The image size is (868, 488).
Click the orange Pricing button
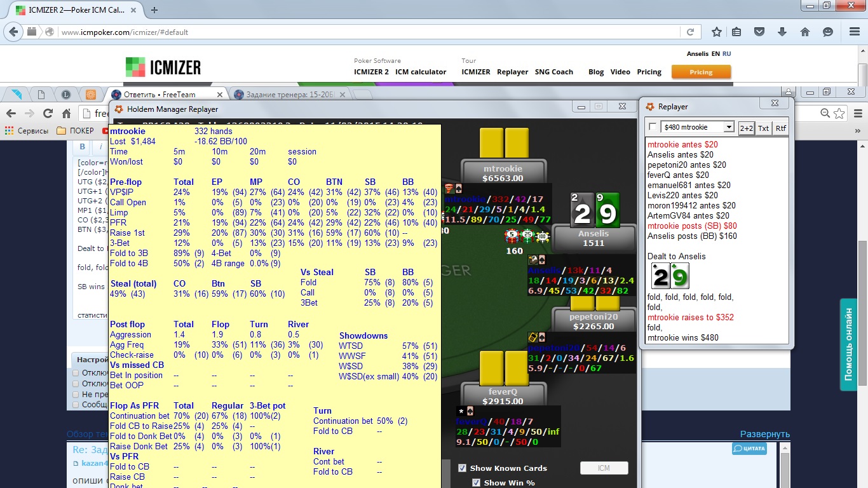(x=701, y=72)
